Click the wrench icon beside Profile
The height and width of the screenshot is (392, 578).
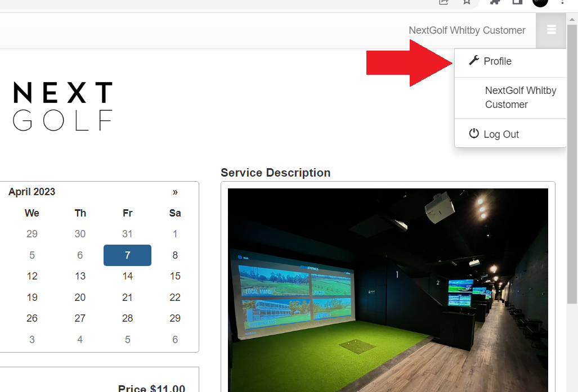pyautogui.click(x=474, y=60)
